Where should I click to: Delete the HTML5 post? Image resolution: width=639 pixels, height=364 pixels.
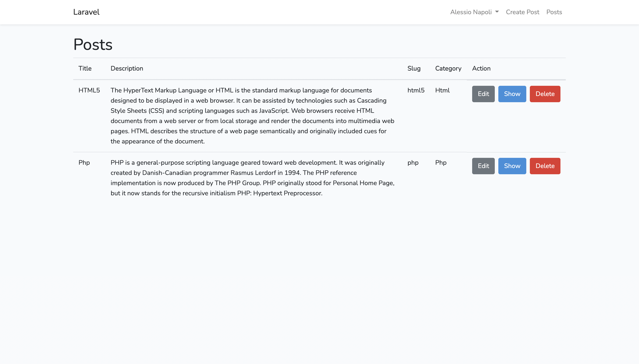click(x=545, y=94)
